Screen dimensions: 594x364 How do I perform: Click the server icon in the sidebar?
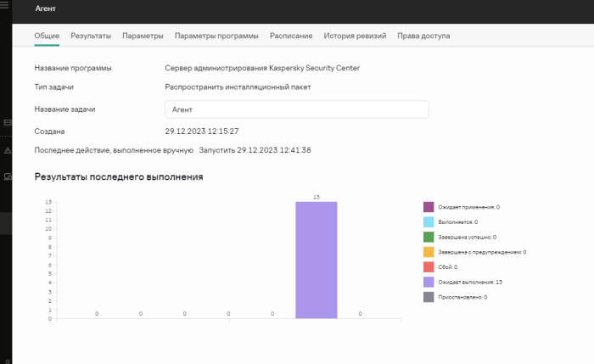coord(7,123)
